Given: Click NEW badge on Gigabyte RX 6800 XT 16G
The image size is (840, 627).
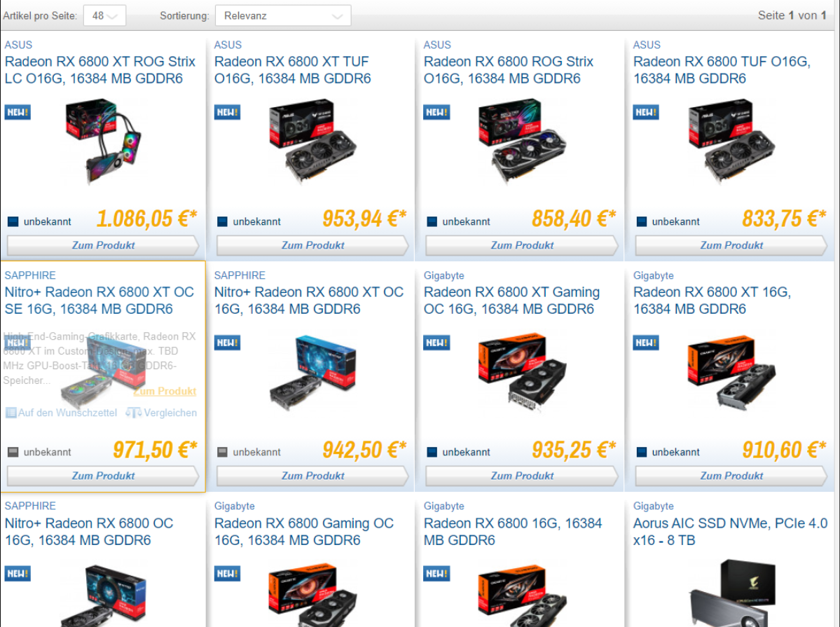Looking at the screenshot, I should tap(646, 343).
